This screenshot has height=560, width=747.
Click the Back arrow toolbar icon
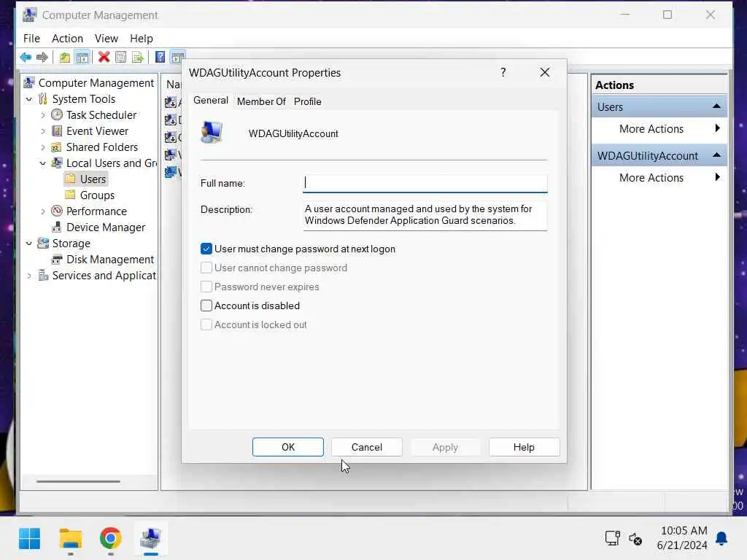pyautogui.click(x=26, y=58)
